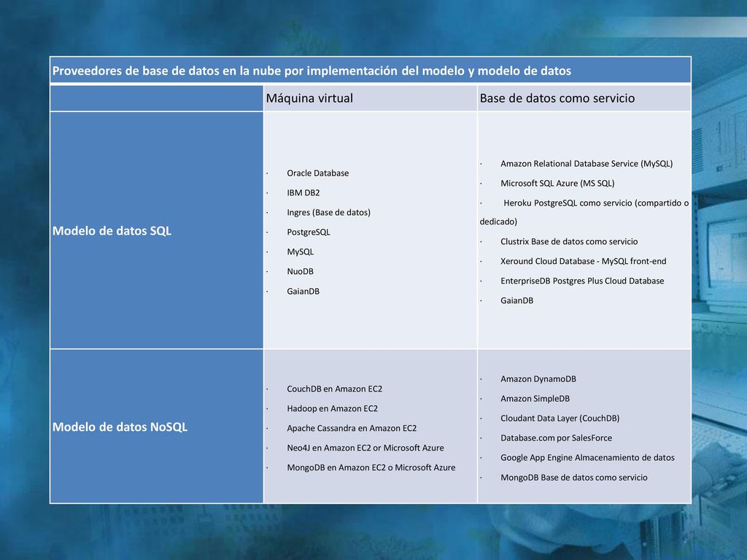Select "EnterpriseDB Postgres Plus Cloud Database"
This screenshot has width=747, height=560.
(x=582, y=281)
